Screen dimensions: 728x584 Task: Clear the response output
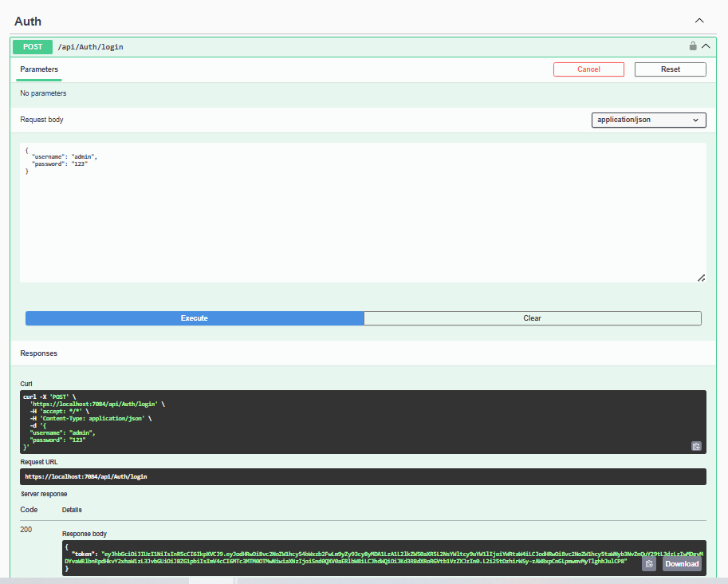(x=532, y=318)
